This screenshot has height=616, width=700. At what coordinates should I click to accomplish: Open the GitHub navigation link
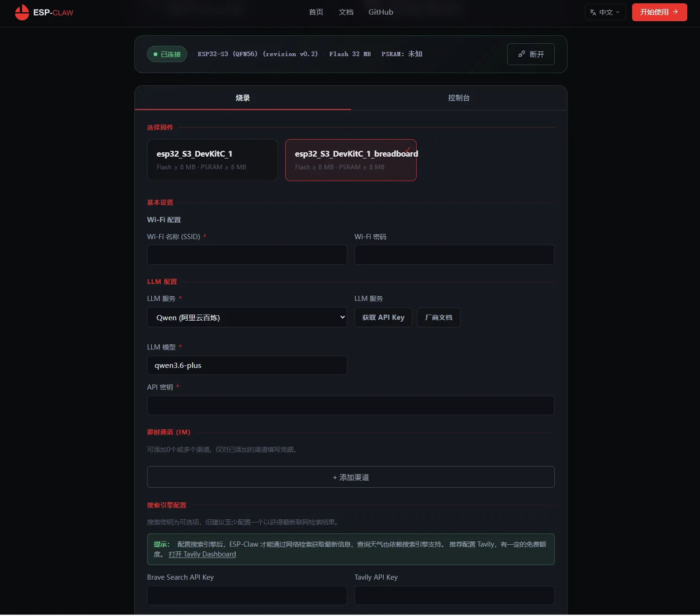pyautogui.click(x=380, y=12)
